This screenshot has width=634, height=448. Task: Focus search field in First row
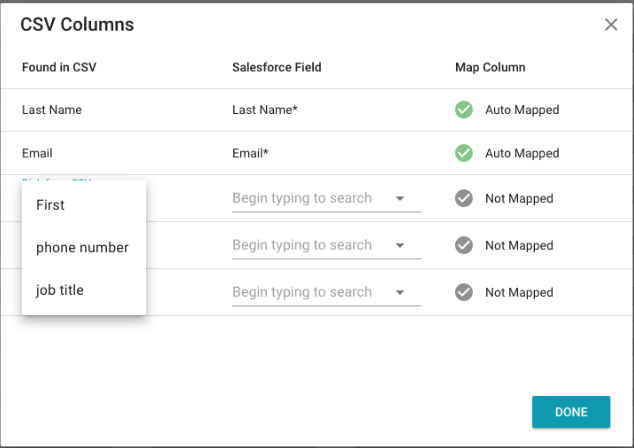(326, 198)
